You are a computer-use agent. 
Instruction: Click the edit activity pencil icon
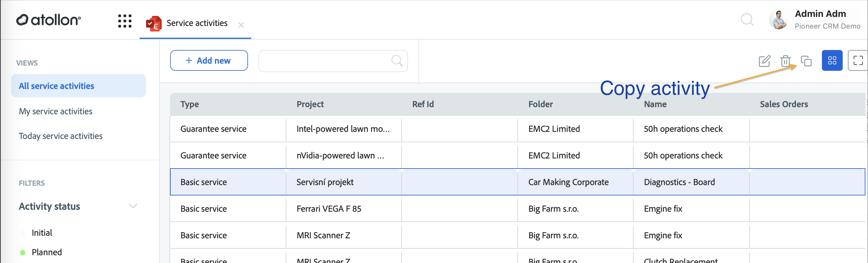coord(764,61)
